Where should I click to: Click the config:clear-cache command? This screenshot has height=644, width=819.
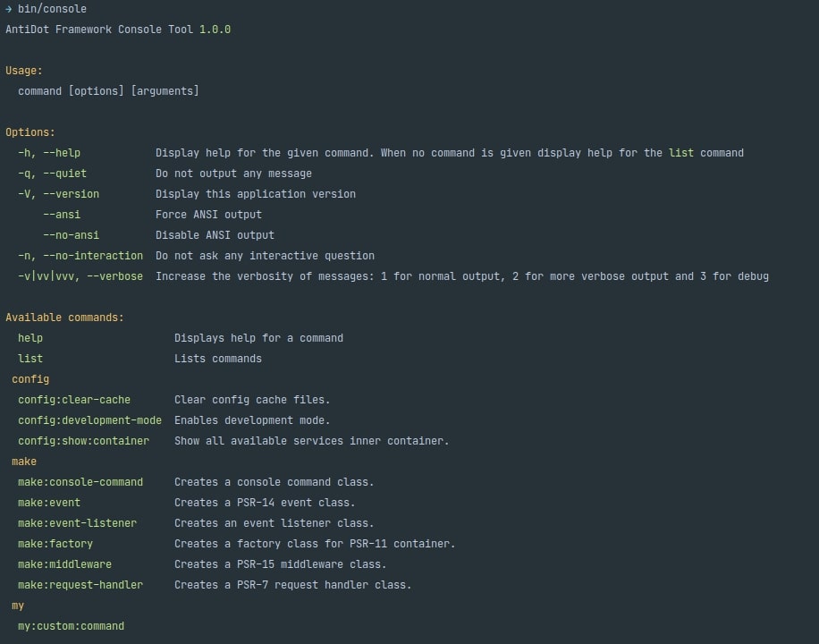tap(74, 400)
